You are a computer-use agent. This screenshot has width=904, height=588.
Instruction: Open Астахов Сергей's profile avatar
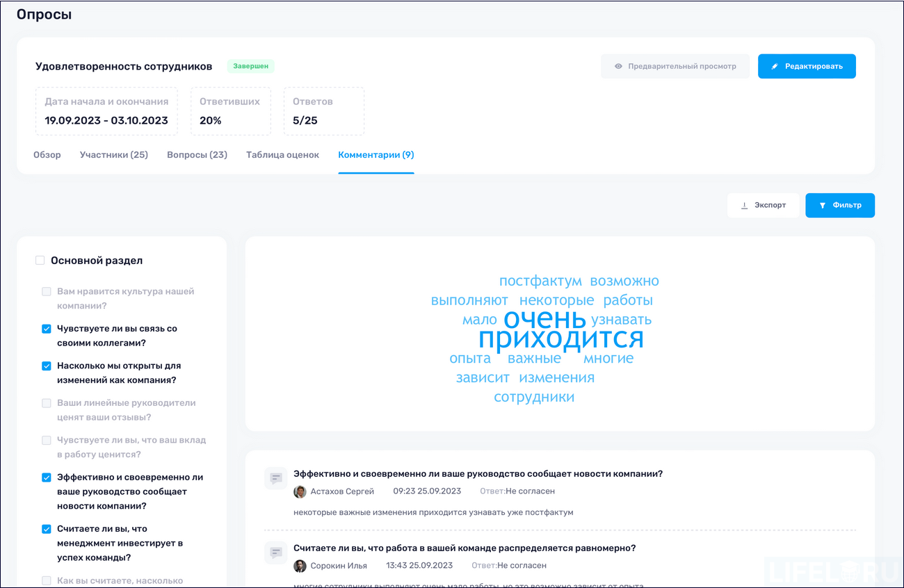click(300, 491)
